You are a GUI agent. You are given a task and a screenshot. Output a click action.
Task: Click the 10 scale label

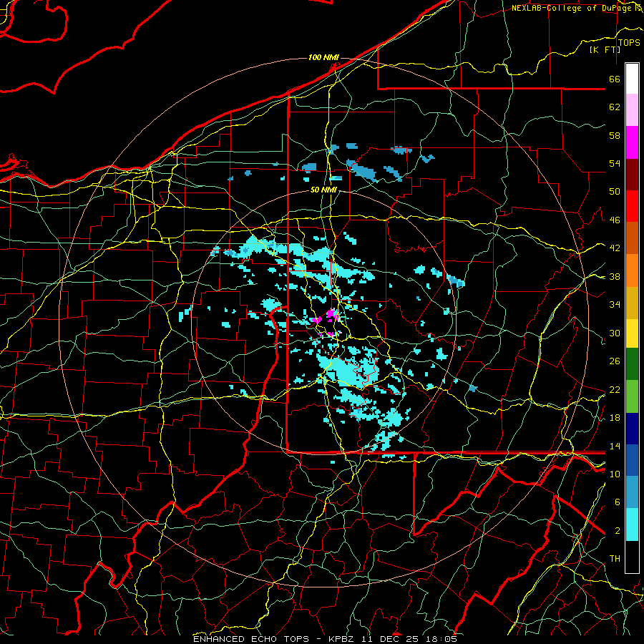click(615, 474)
